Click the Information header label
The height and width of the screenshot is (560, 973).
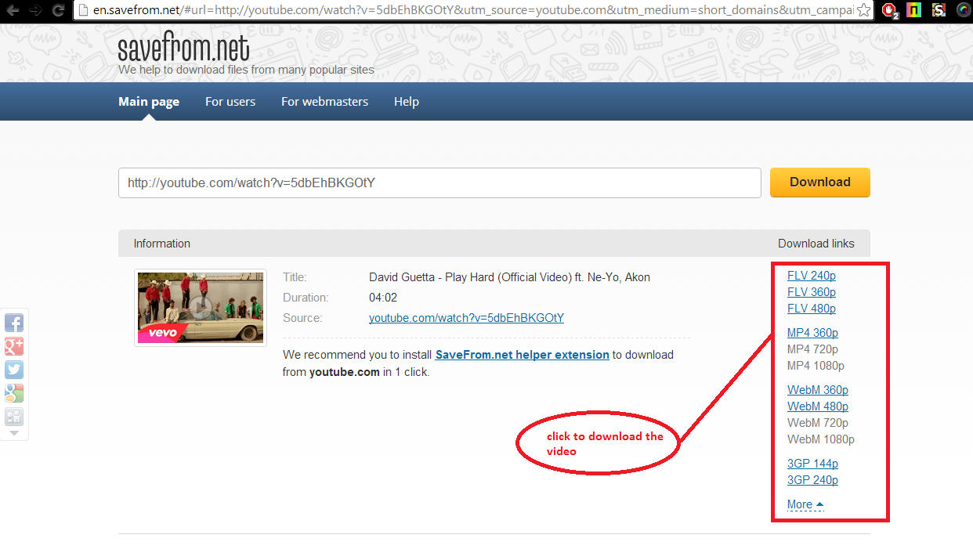pyautogui.click(x=162, y=244)
